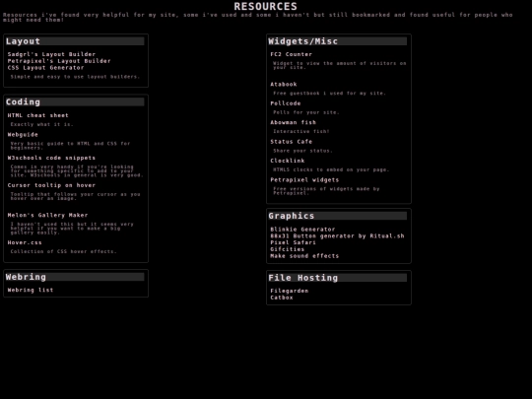Image resolution: width=532 pixels, height=399 pixels.
Task: Visit the Blinkie Generator link
Action: pos(302,230)
